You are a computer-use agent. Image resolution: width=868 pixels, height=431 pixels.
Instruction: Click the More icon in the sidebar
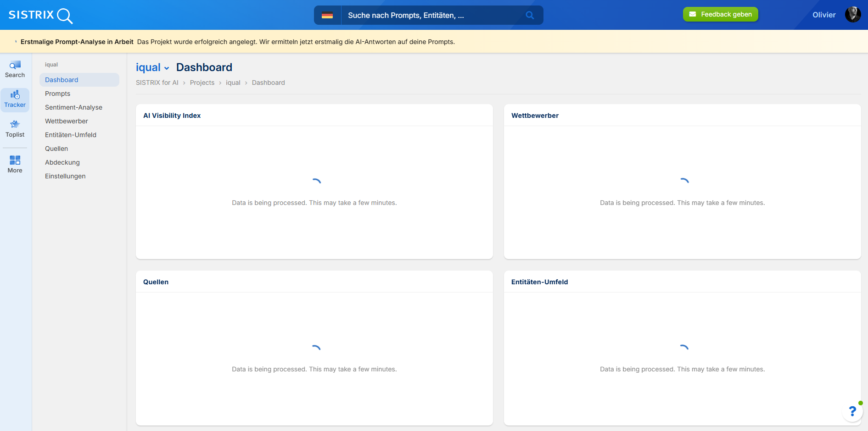[15, 164]
